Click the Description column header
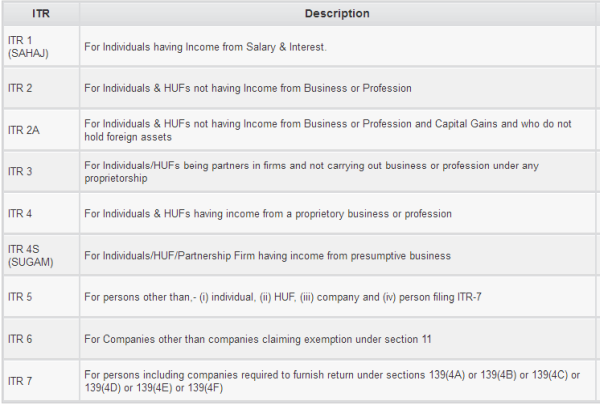Screen dimensions: 600x405 tap(337, 14)
